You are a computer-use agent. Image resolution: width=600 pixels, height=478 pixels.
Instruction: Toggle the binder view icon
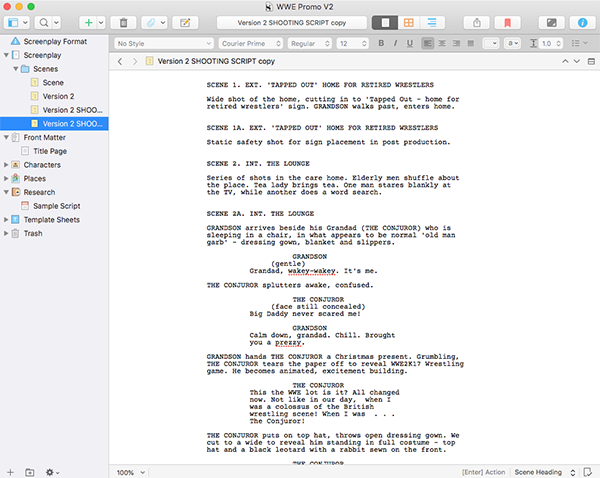[x=13, y=23]
